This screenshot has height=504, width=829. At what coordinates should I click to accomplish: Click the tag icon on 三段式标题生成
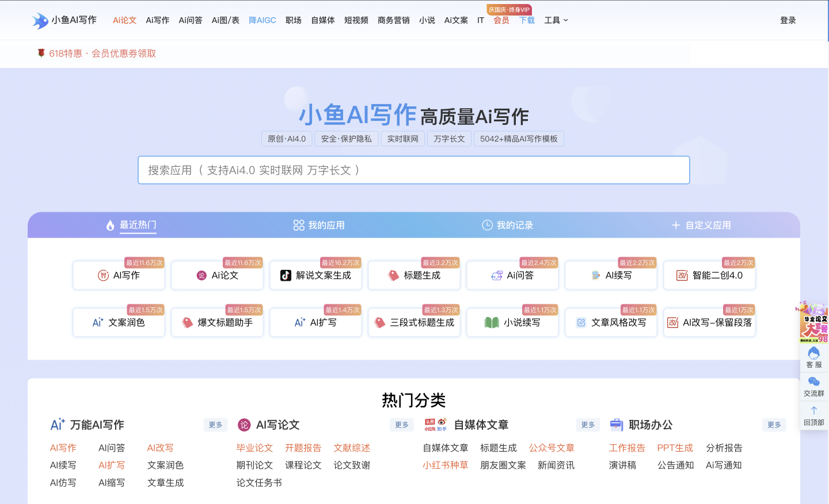[x=380, y=323]
